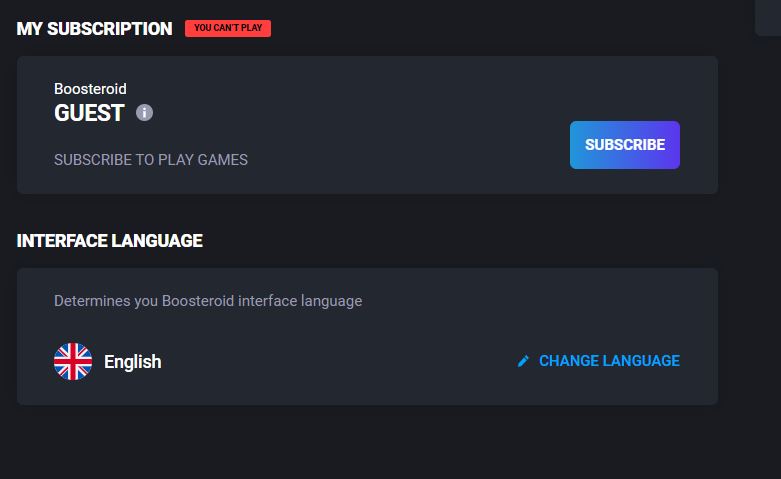The width and height of the screenshot is (781, 479).
Task: Select the UK flag icon
Action: (x=73, y=361)
